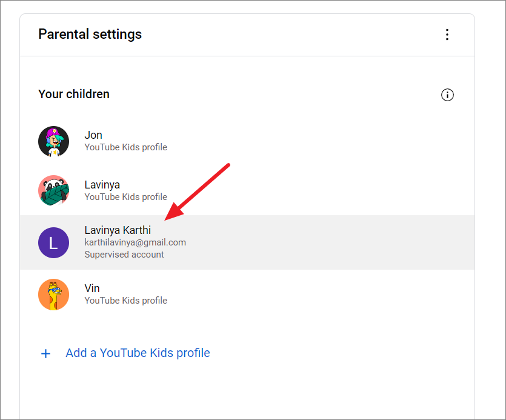The height and width of the screenshot is (420, 506).
Task: Open the three-dot options menu
Action: (447, 35)
